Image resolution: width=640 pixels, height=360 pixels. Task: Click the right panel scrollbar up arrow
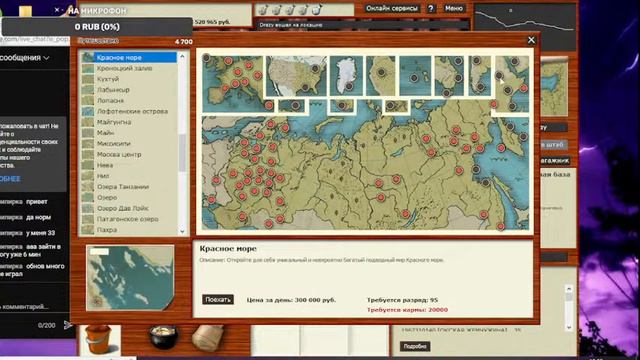569,289
